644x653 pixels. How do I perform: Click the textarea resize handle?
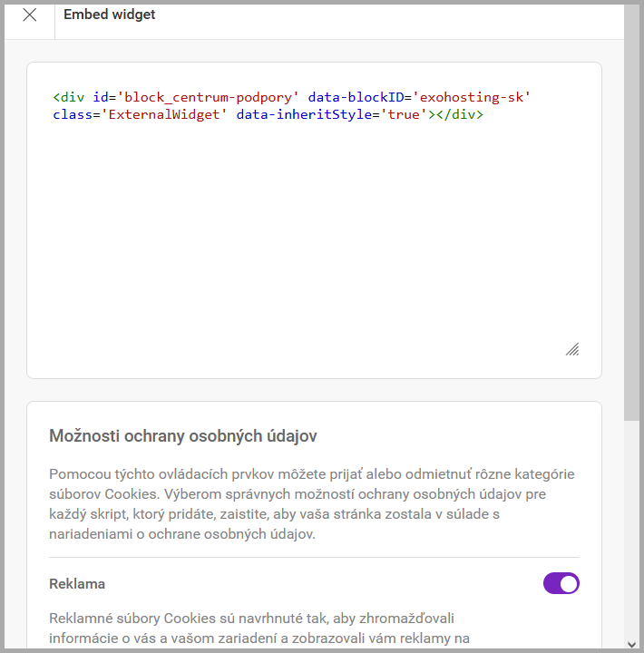pos(572,349)
